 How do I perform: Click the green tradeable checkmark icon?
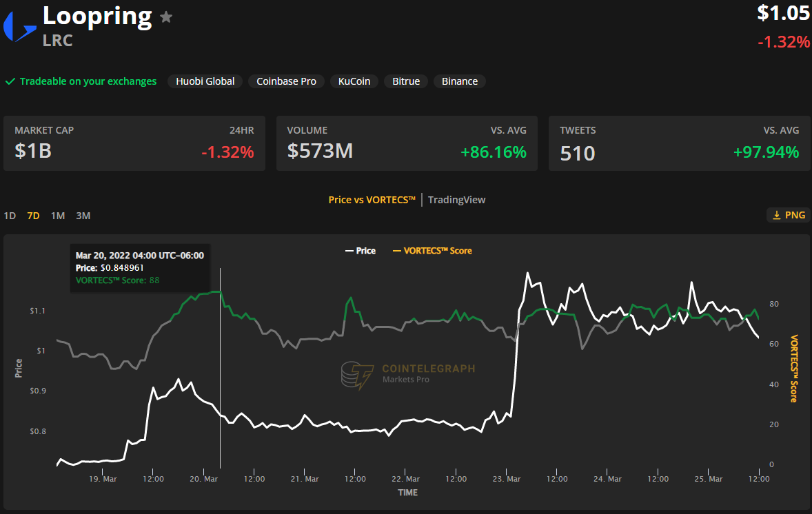[10, 81]
